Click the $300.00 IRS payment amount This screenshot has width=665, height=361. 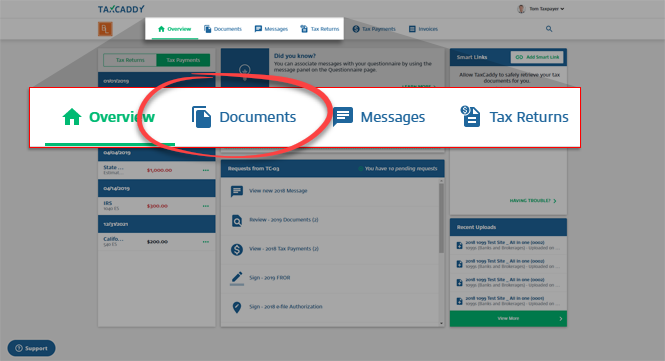(x=157, y=206)
